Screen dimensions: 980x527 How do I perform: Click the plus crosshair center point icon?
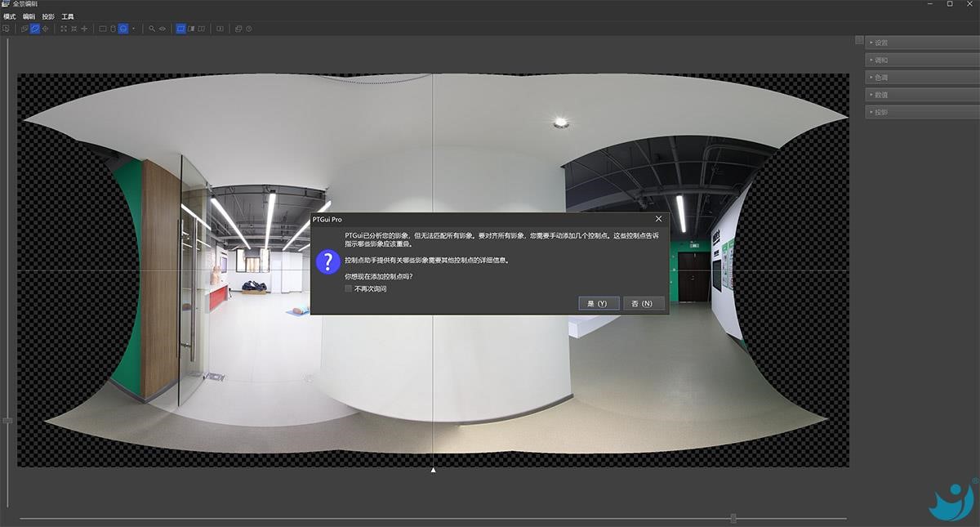tap(84, 29)
